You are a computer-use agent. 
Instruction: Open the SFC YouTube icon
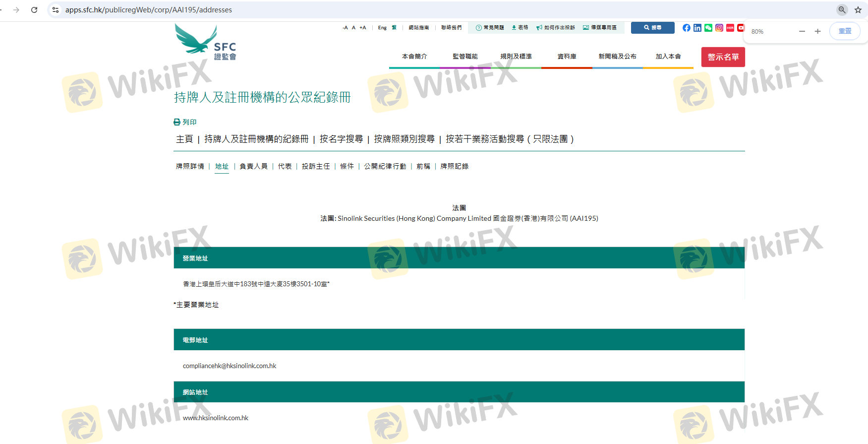click(741, 28)
